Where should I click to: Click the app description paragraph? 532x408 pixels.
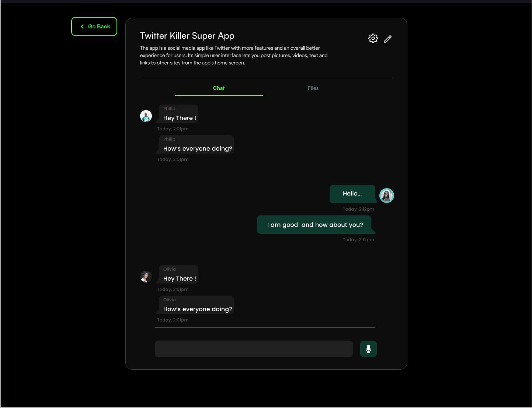[x=234, y=55]
